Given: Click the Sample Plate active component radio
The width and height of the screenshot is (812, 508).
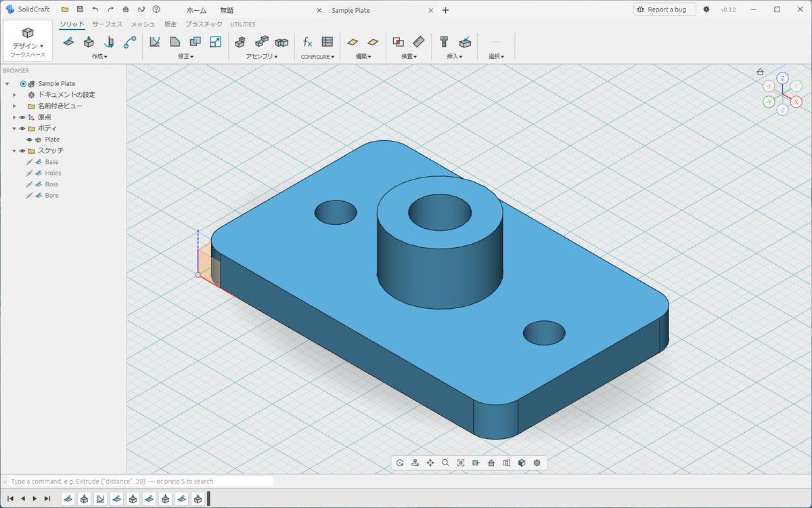Looking at the screenshot, I should point(23,84).
